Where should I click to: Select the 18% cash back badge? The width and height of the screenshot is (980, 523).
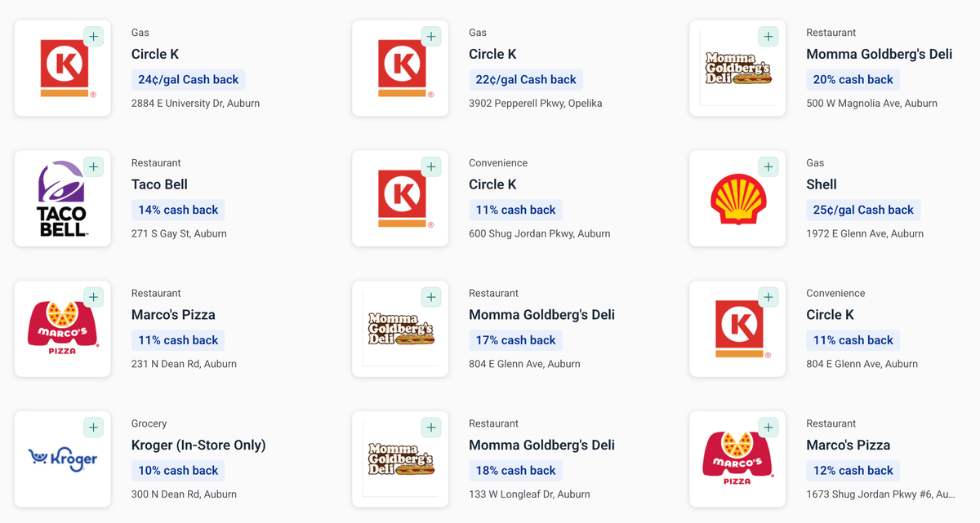tap(515, 471)
